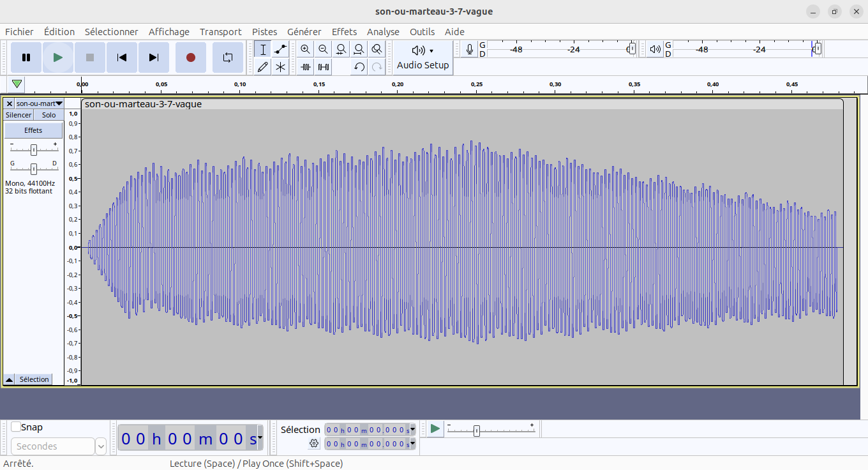
Task: Select the Envelope tool
Action: pos(280,49)
